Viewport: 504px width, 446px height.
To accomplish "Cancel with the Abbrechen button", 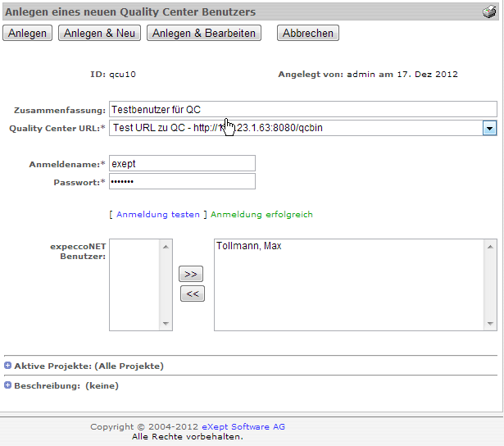I will [x=307, y=33].
